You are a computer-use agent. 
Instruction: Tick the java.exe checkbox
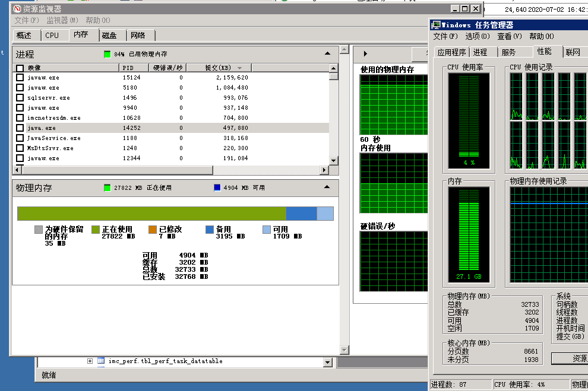[x=20, y=128]
